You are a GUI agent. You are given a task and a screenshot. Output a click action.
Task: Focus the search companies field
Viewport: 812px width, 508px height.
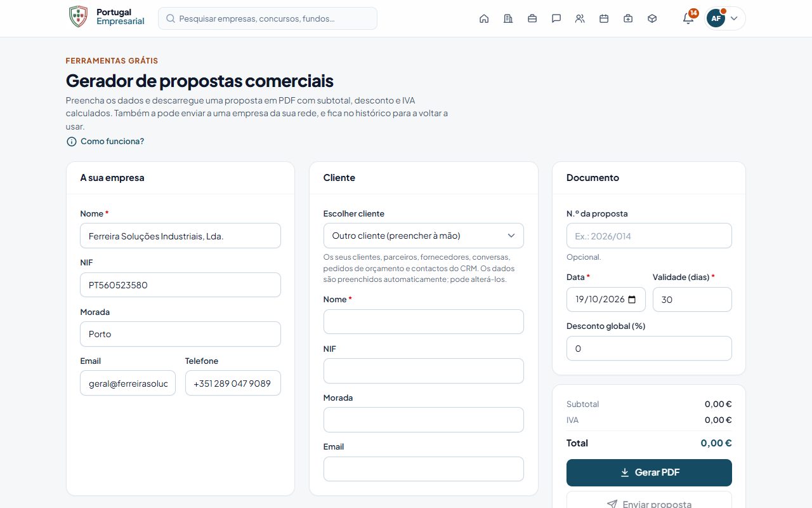click(x=268, y=18)
